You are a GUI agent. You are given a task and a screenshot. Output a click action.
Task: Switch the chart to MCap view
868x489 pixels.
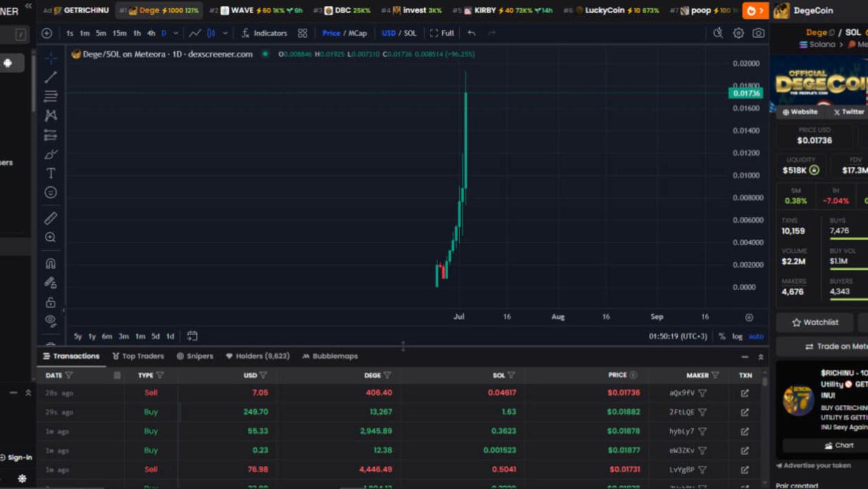358,33
